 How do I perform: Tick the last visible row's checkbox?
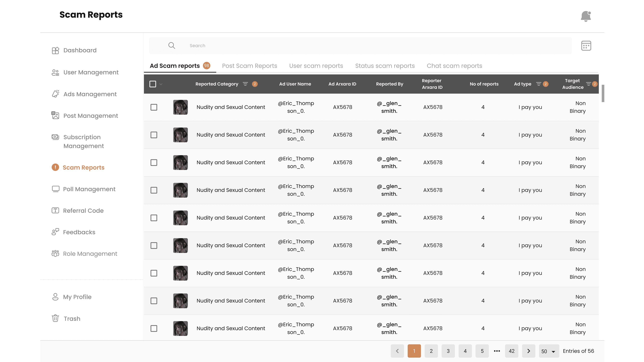pyautogui.click(x=154, y=328)
